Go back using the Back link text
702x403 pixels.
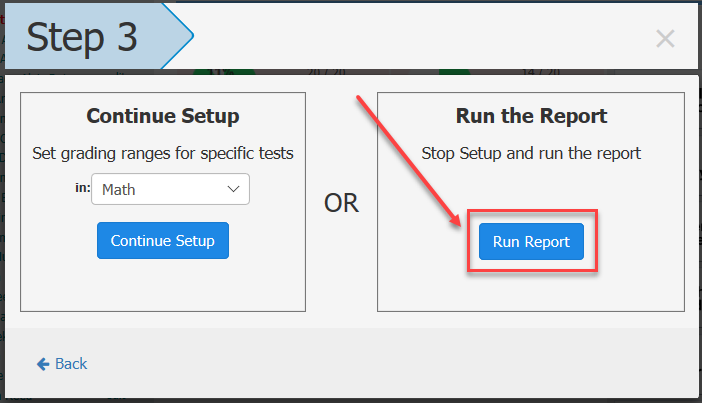(71, 364)
